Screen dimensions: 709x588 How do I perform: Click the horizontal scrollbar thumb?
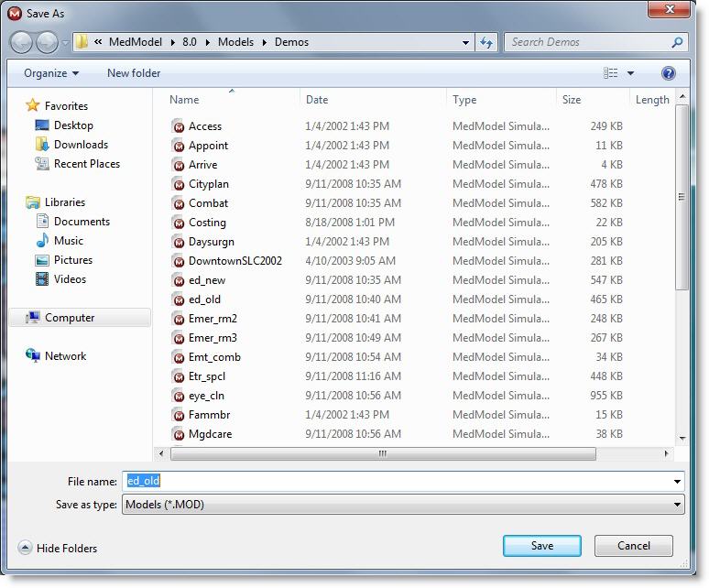click(383, 453)
